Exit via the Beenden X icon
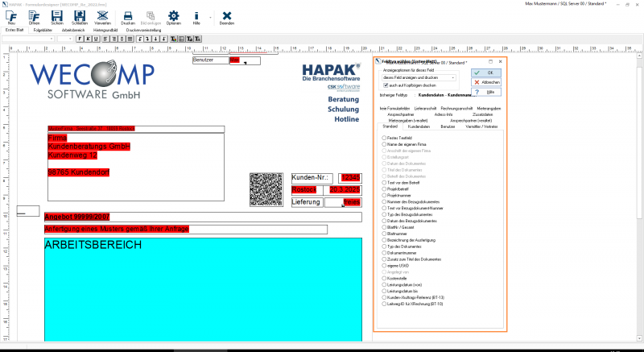The image size is (644, 352). pyautogui.click(x=227, y=17)
